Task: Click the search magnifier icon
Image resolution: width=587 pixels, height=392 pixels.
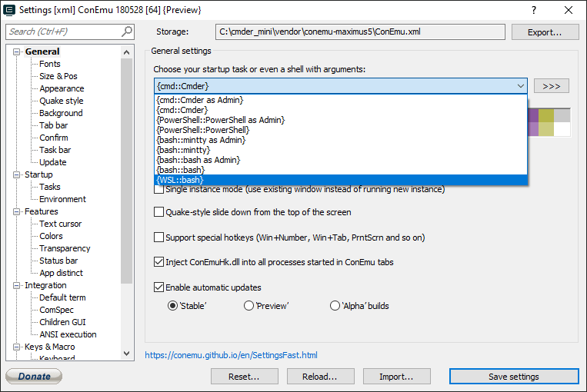Action: [x=126, y=32]
